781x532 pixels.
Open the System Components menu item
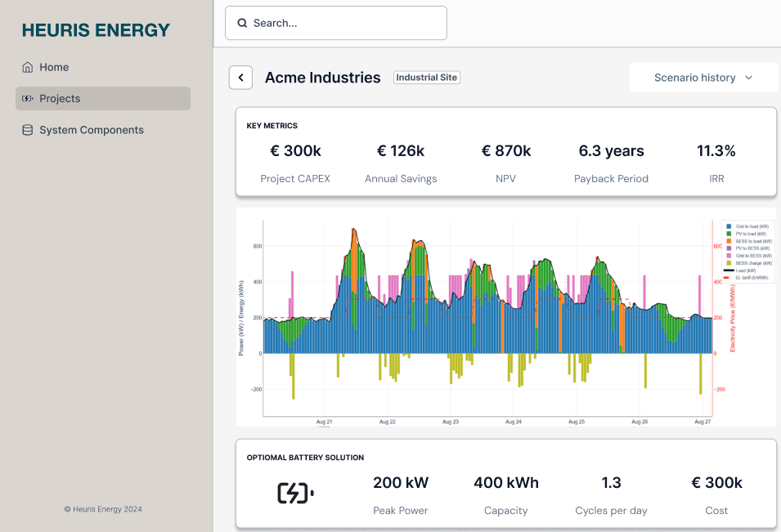pos(103,130)
